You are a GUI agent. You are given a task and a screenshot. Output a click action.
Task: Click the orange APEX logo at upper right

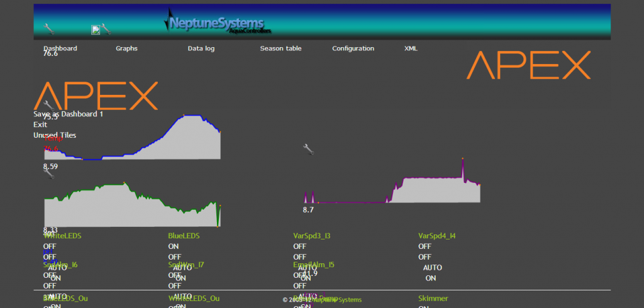(x=528, y=65)
